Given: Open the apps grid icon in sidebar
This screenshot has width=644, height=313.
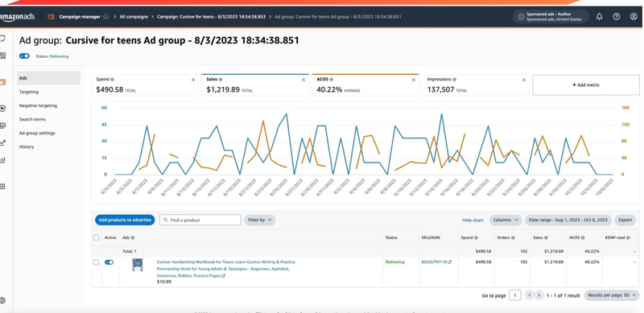Looking at the screenshot, I should pyautogui.click(x=2, y=187).
